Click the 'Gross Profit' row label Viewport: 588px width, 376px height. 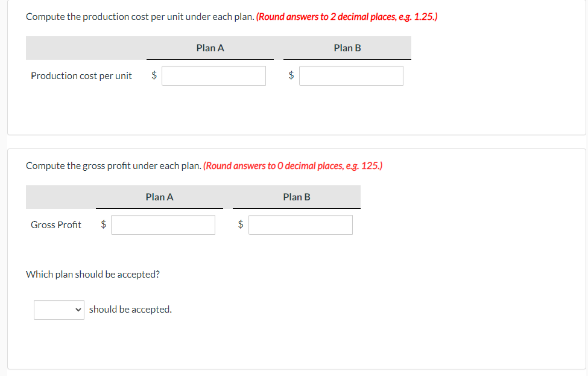coord(56,225)
